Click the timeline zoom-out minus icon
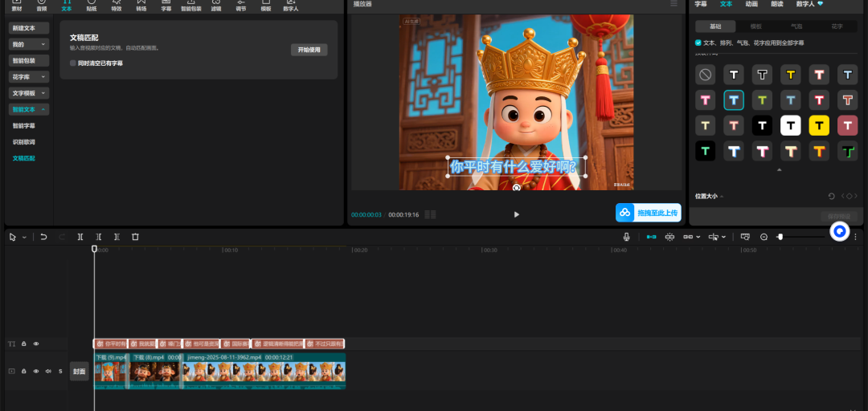The image size is (868, 411). tap(764, 237)
